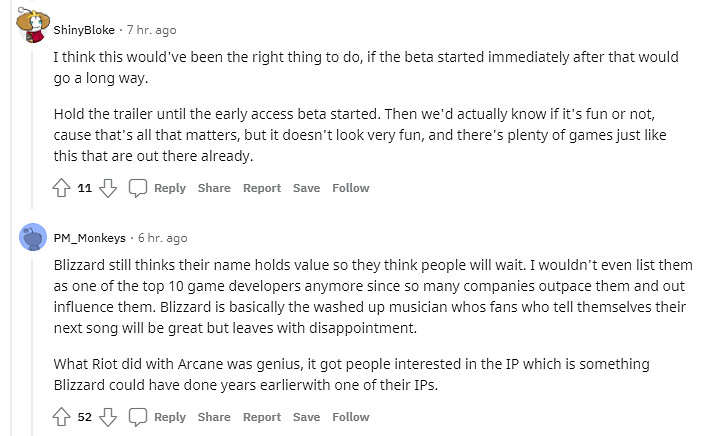Upvote ShinyBloke's comment

coord(62,188)
